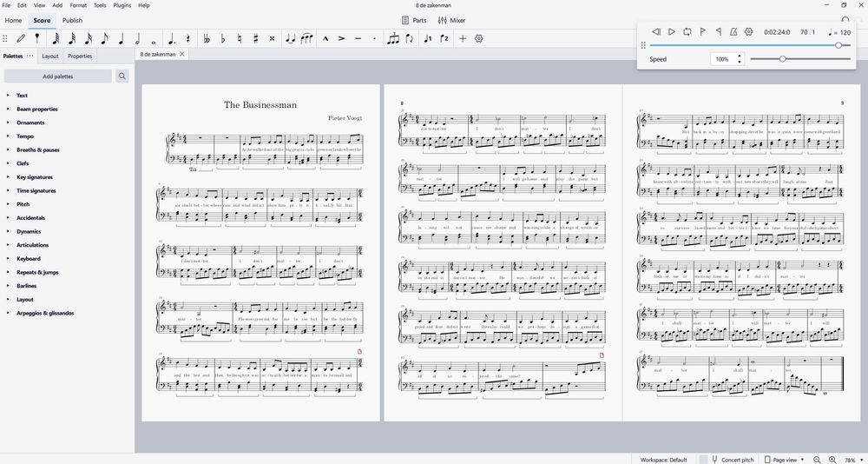The width and height of the screenshot is (868, 464).
Task: Toggle loop playback
Action: (x=687, y=31)
